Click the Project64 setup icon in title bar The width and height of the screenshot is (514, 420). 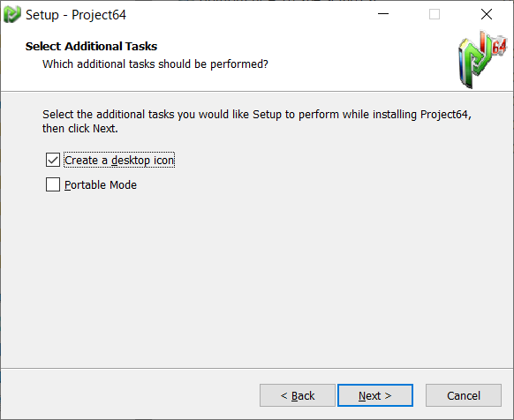point(12,15)
